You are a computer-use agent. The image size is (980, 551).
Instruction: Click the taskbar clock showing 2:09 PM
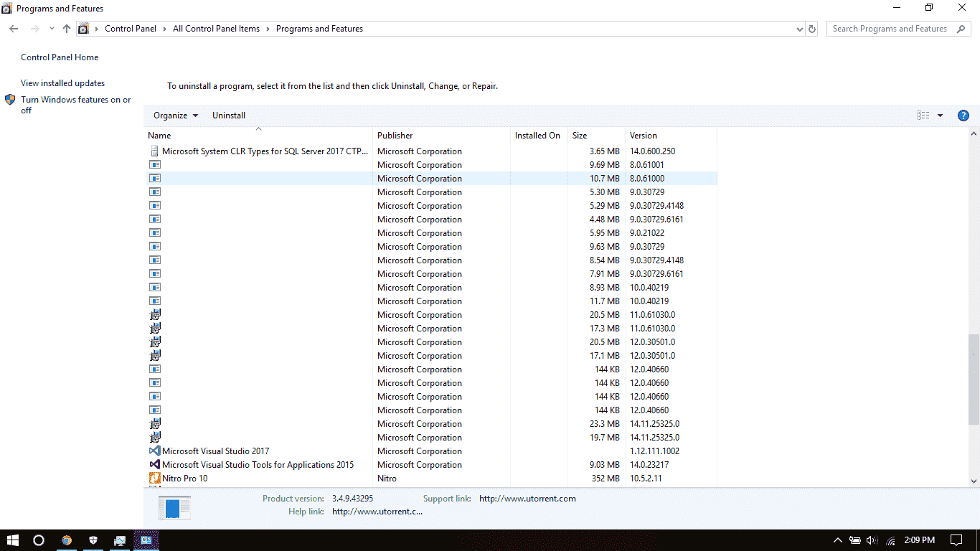(x=920, y=540)
